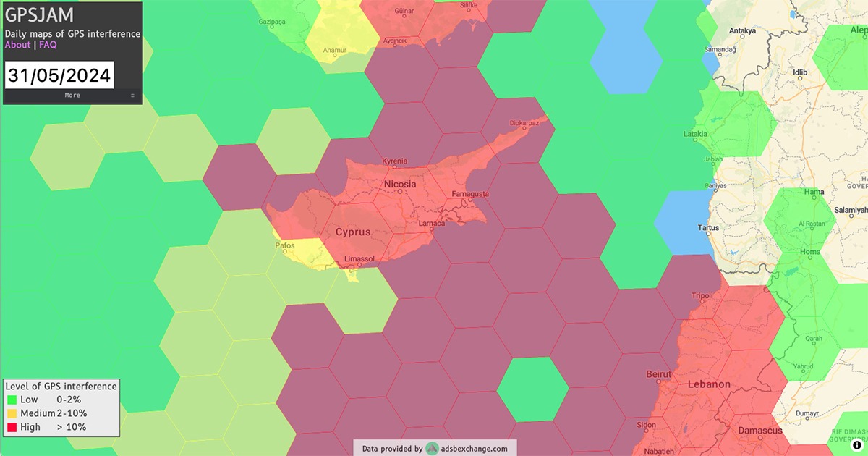
Task: Click the Aydıncık town label
Action: (x=393, y=41)
